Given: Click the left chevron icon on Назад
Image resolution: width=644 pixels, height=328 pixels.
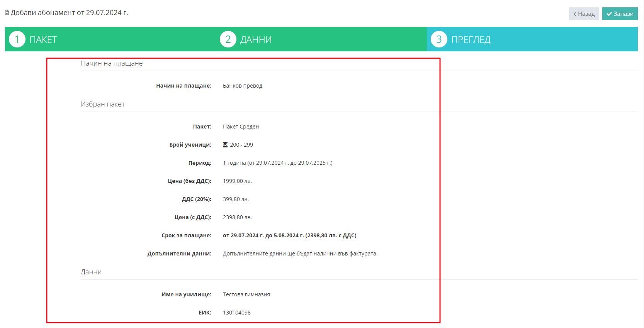Looking at the screenshot, I should tap(574, 14).
